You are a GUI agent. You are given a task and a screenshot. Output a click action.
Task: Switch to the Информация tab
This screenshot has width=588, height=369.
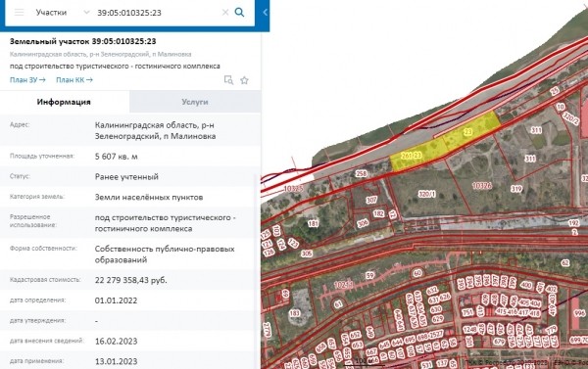pos(64,102)
